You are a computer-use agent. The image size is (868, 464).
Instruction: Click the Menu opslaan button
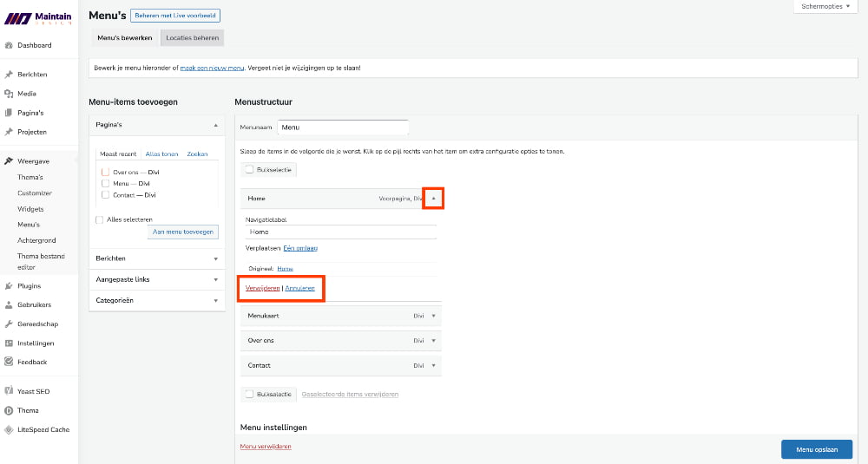pyautogui.click(x=817, y=449)
